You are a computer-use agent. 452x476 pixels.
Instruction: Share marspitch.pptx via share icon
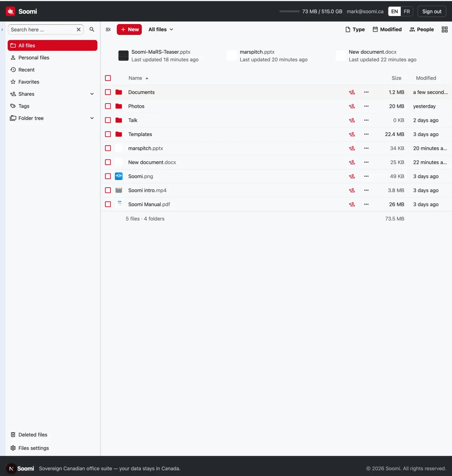point(352,148)
